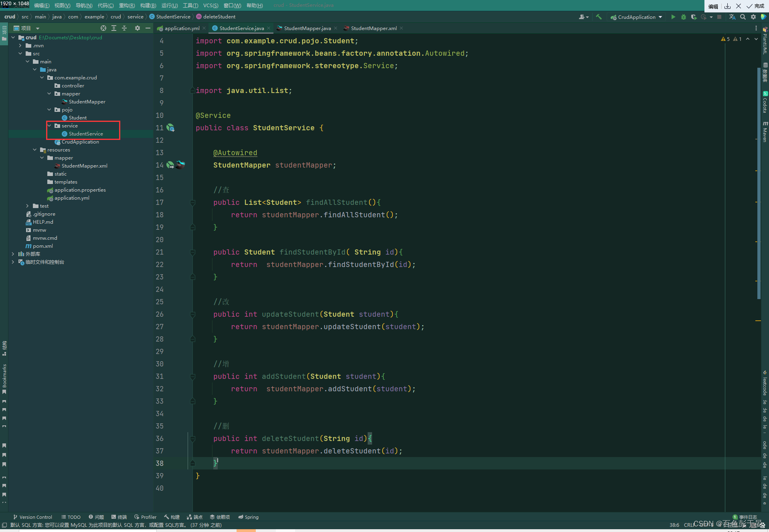Expand the test folder
The image size is (769, 532).
28,206
